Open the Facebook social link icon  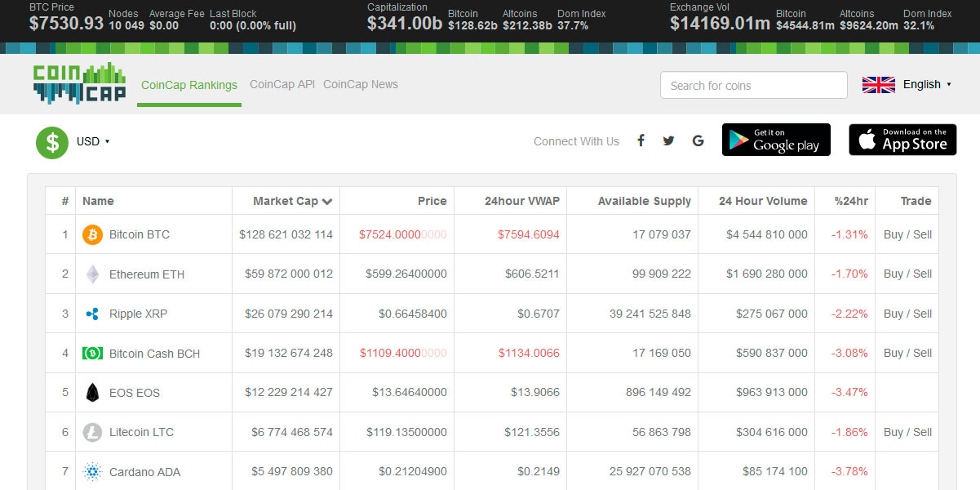[641, 141]
